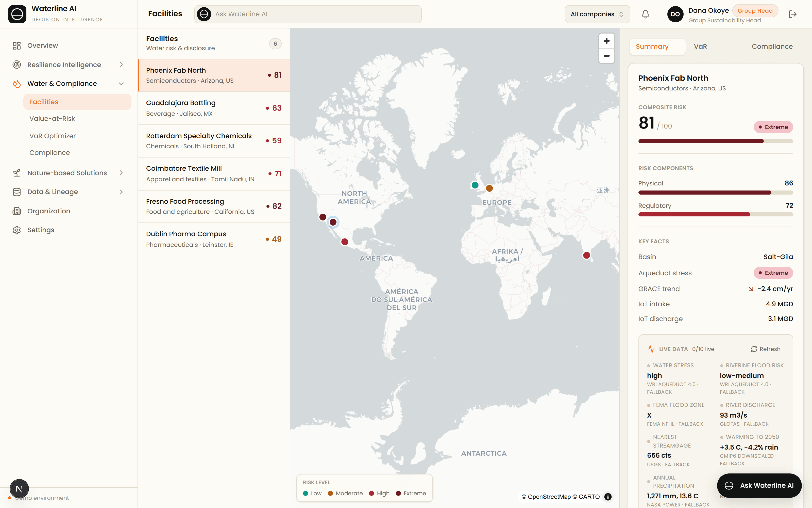Click the map attribution info icon
Viewport: 812px width, 508px height.
click(x=608, y=497)
